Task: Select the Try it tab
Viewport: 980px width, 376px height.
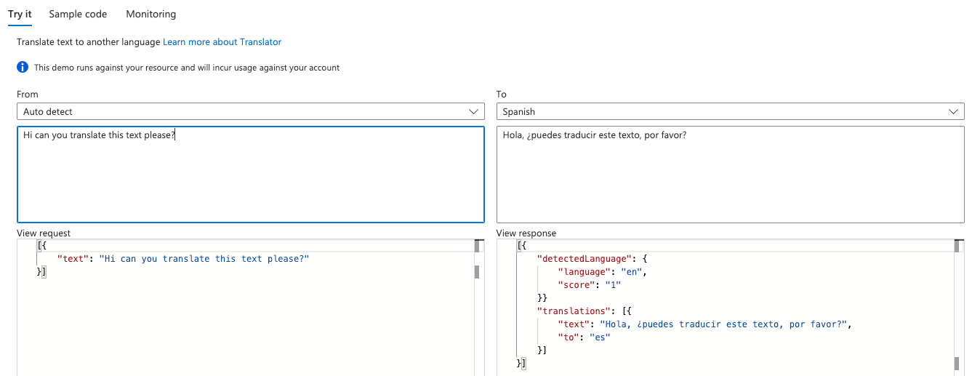Action: 20,14
